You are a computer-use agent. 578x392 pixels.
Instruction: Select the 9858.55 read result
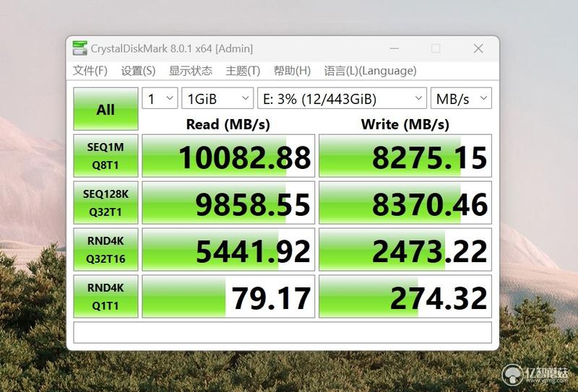pos(228,202)
